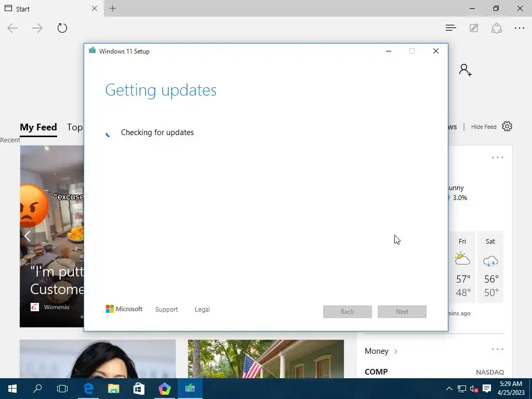Select the Start tab
This screenshot has height=399, width=532.
[51, 8]
